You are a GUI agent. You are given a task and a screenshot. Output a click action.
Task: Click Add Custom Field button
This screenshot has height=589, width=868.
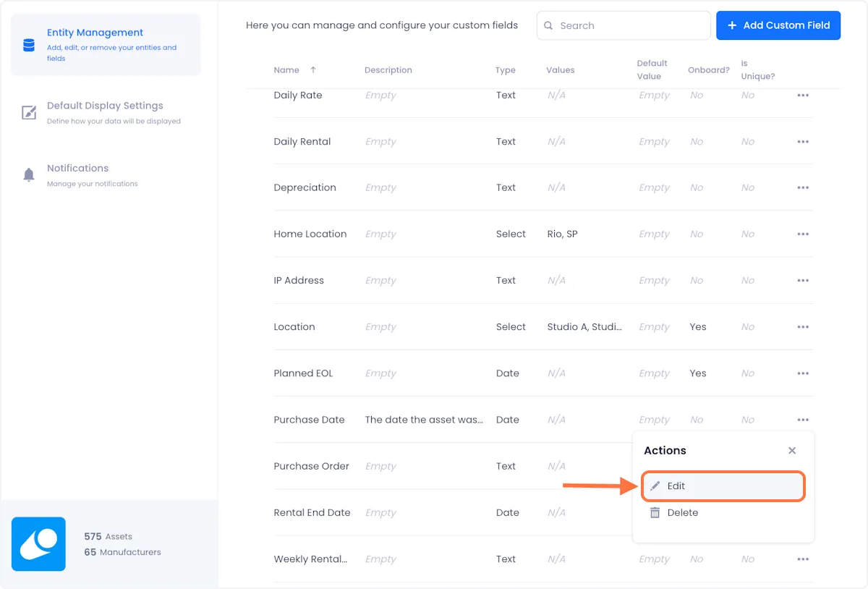coord(778,25)
